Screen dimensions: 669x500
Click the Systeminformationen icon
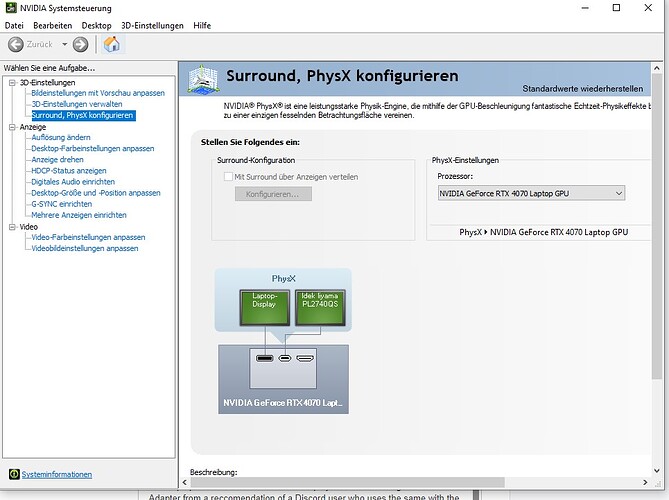coord(14,474)
